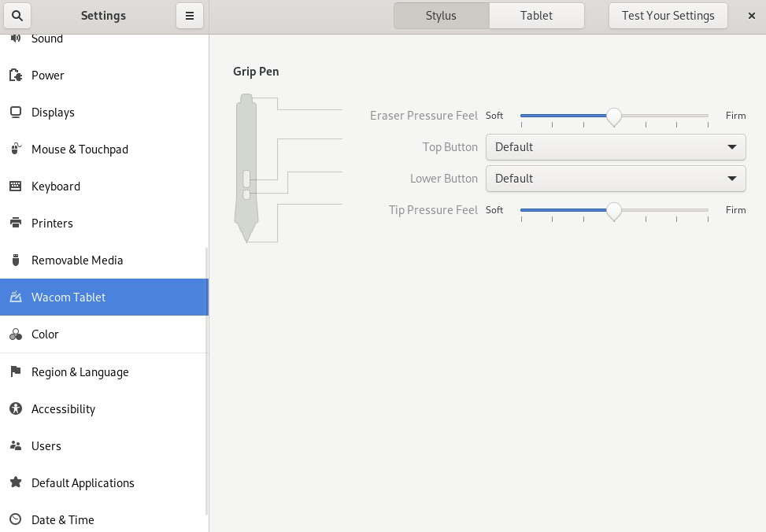Switch to the Tablet tab
Screen dimensions: 766x532
point(536,16)
